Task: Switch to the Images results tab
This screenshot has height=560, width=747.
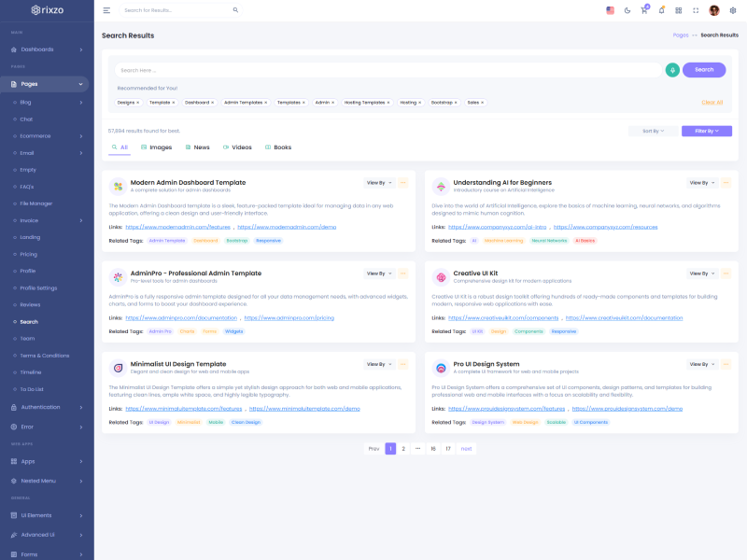Action: tap(156, 147)
